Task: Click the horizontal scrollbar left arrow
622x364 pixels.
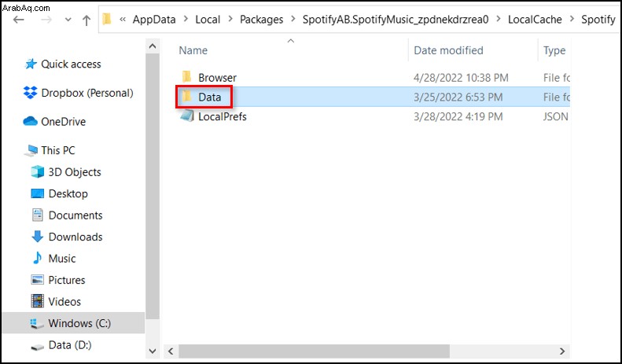Action: (x=171, y=351)
